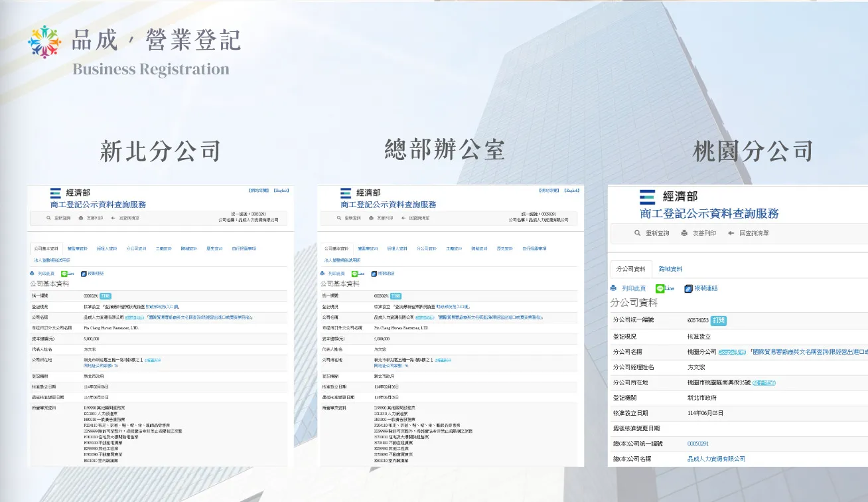
Task: Open the 00050291 head-office number link
Action: coord(698,444)
